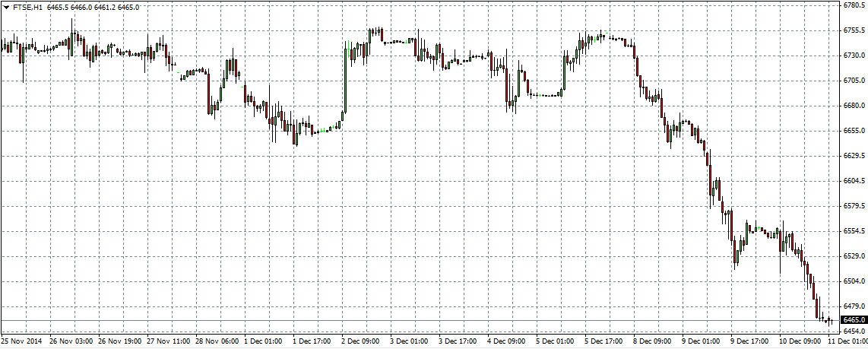Click the 6604.5 level on price axis
868x349 pixels.
point(854,181)
